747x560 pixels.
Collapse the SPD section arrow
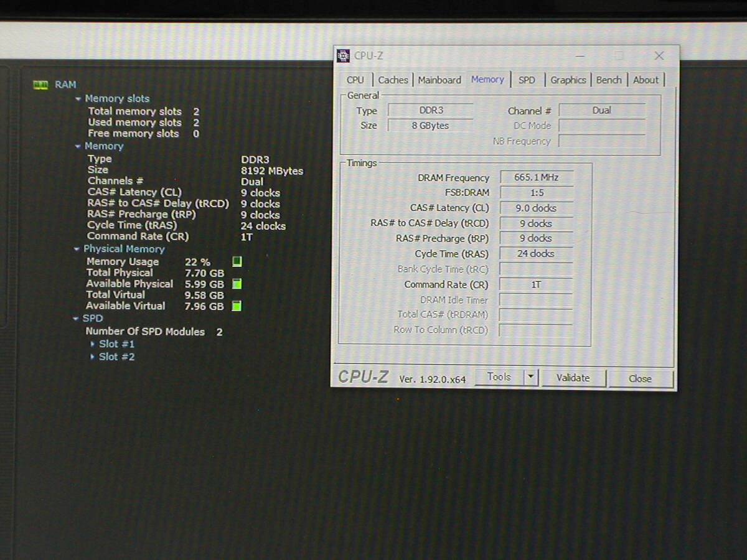point(76,319)
